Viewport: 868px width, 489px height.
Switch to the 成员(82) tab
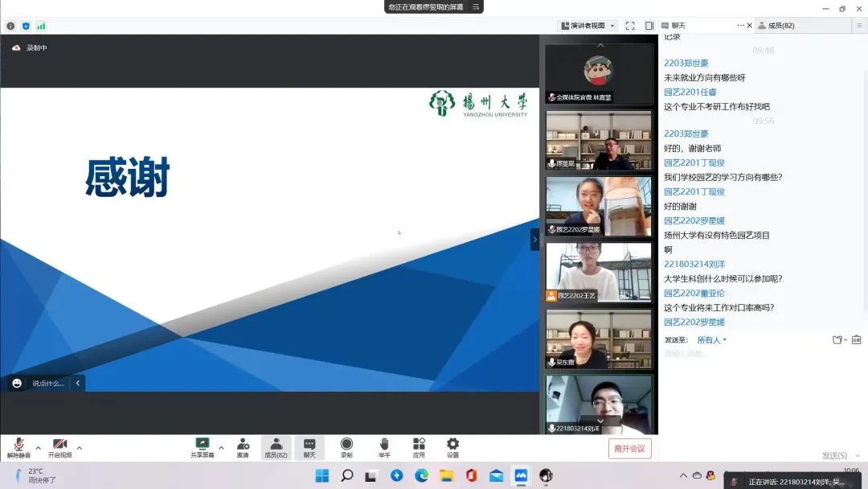click(781, 26)
